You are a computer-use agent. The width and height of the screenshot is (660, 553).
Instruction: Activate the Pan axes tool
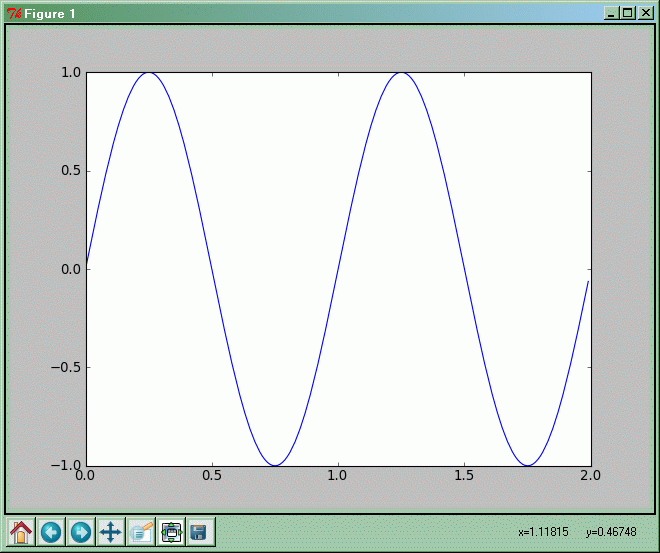coord(111,532)
